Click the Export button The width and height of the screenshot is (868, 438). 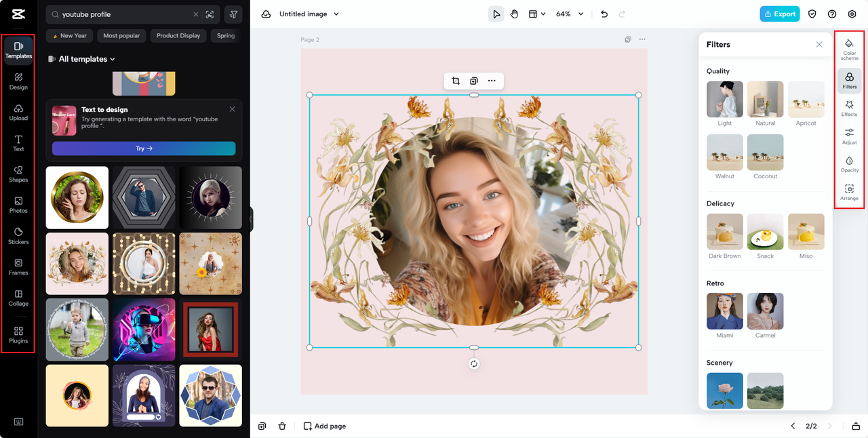click(x=780, y=14)
